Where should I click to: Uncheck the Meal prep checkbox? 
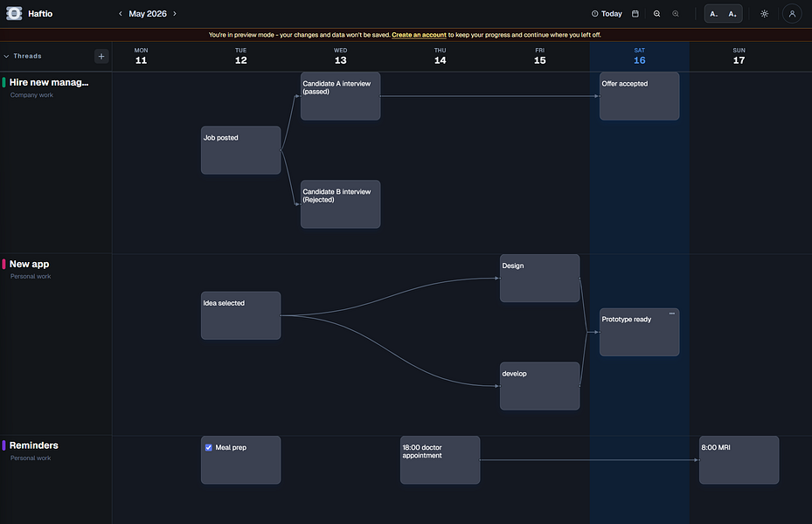[209, 447]
